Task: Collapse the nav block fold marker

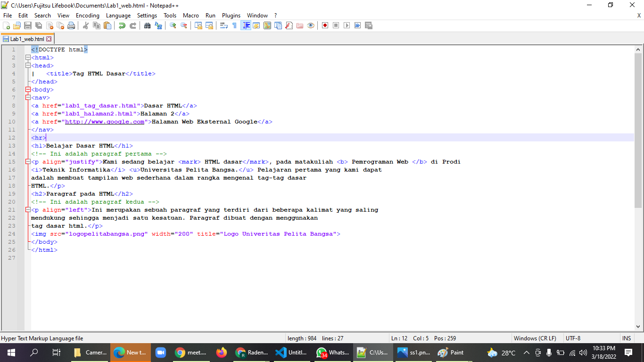Action: point(28,98)
